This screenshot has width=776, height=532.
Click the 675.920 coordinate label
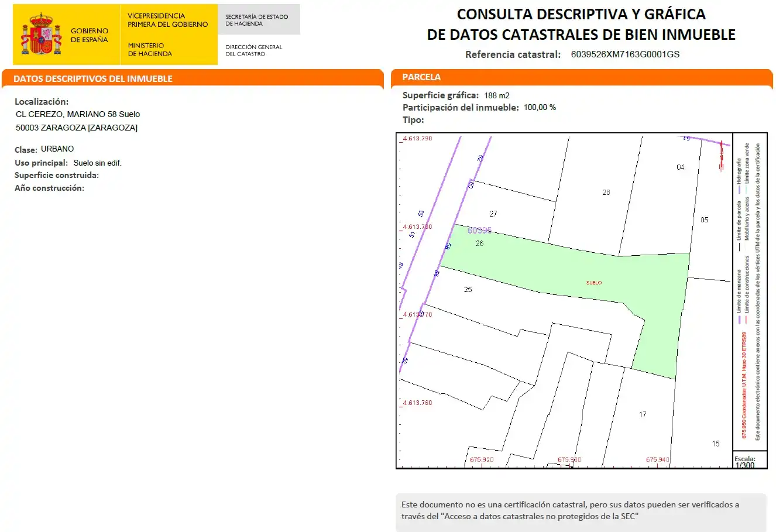coord(482,459)
